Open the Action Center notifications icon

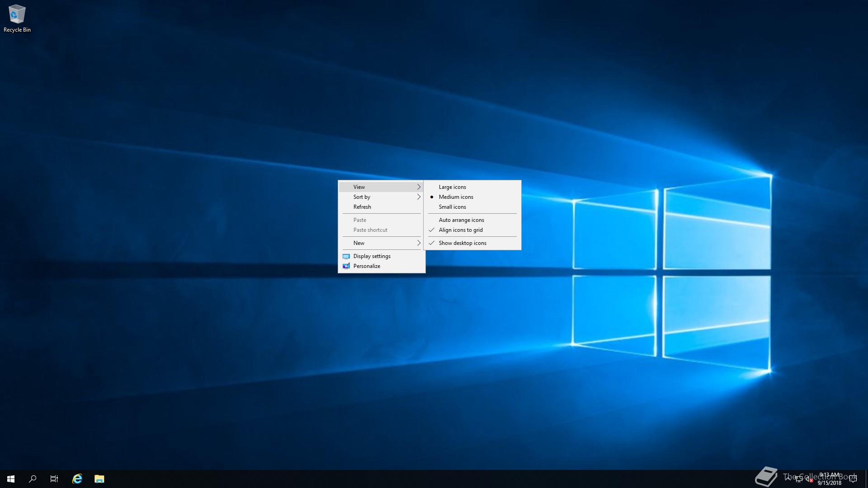853,479
